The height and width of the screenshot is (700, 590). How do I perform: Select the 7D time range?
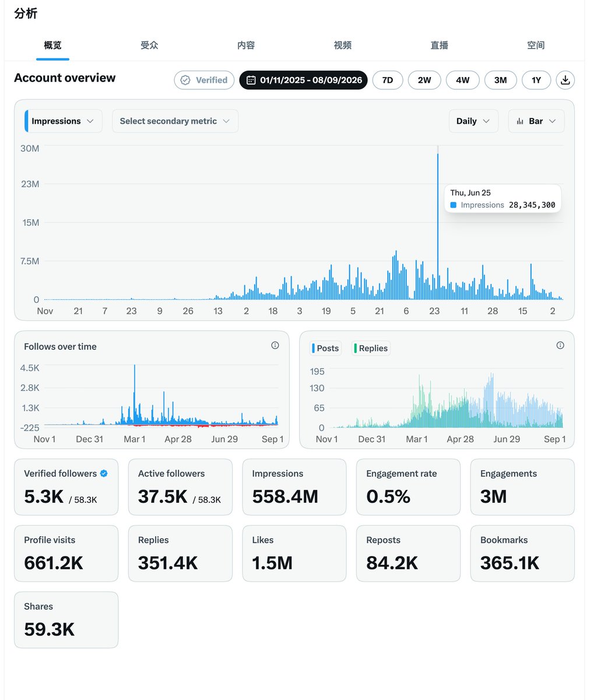pos(388,80)
